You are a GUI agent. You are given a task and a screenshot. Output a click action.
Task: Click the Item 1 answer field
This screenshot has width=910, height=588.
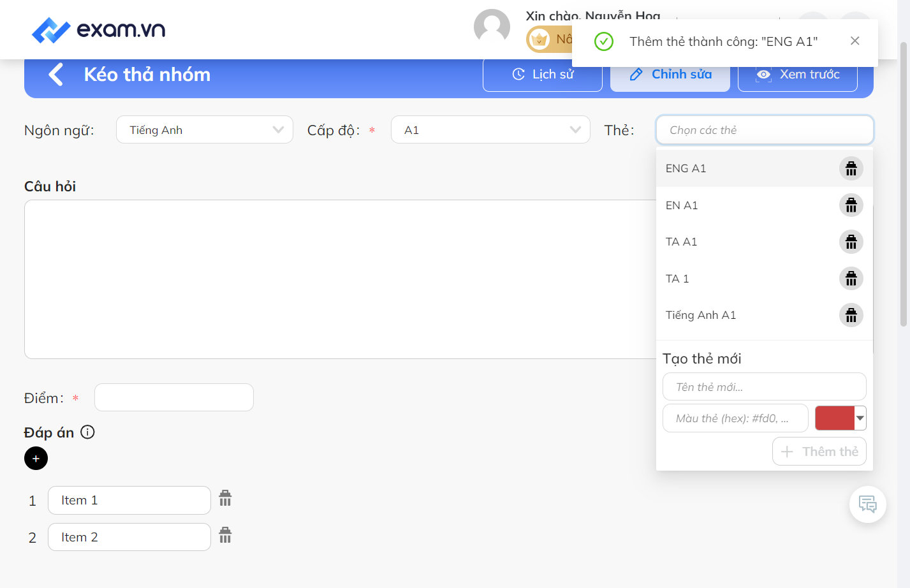pyautogui.click(x=129, y=500)
